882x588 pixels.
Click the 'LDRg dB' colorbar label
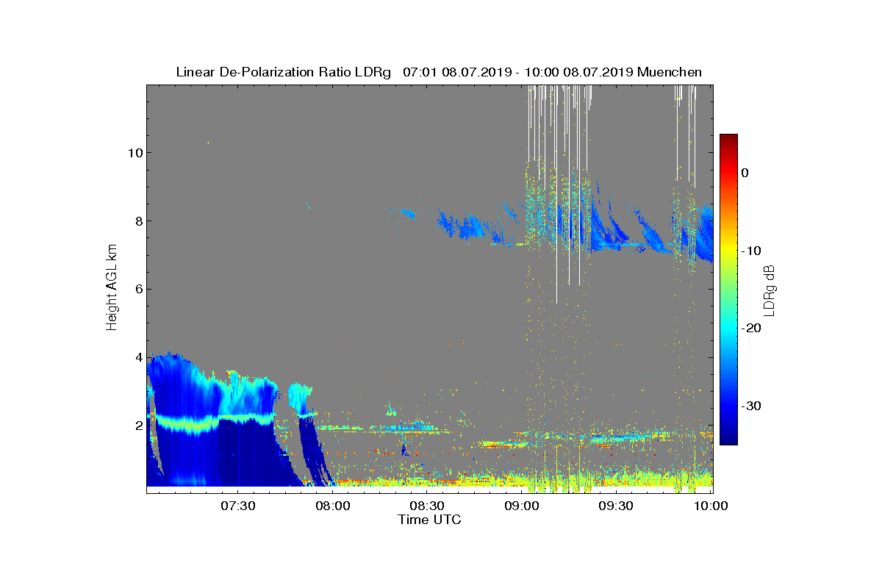click(770, 290)
